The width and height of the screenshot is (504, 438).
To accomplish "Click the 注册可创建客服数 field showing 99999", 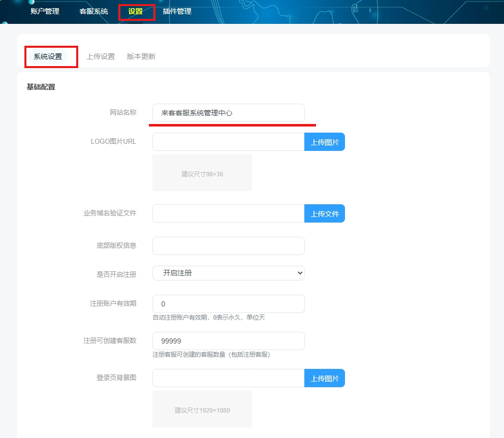I will (228, 340).
